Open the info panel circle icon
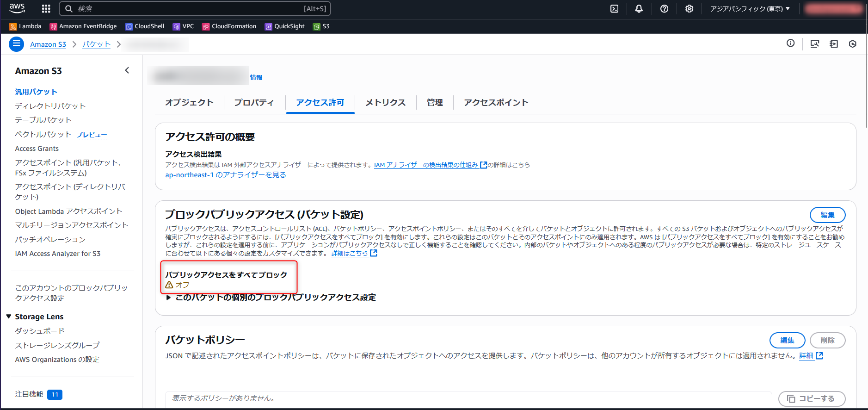The image size is (868, 410). pos(790,43)
